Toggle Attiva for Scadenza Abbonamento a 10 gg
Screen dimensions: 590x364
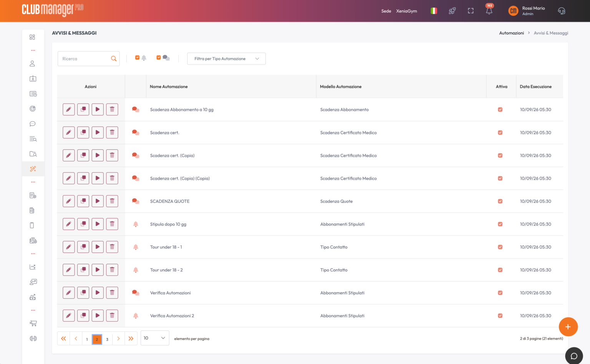click(500, 109)
